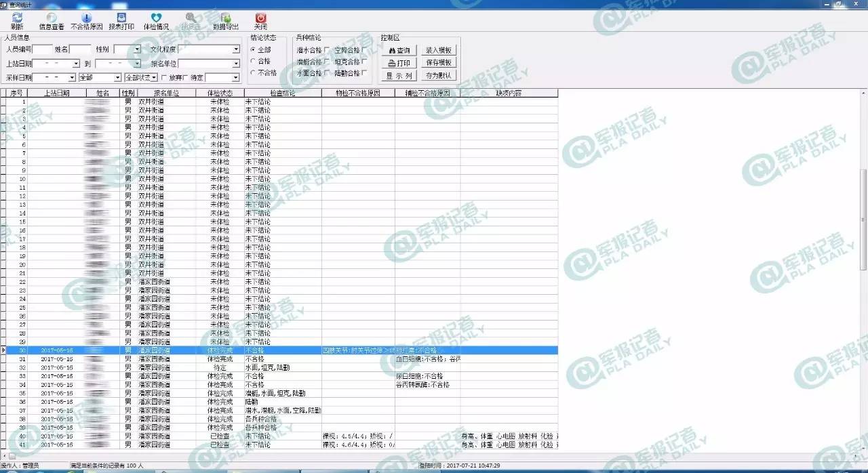Click the 检查结论 column header

click(282, 93)
